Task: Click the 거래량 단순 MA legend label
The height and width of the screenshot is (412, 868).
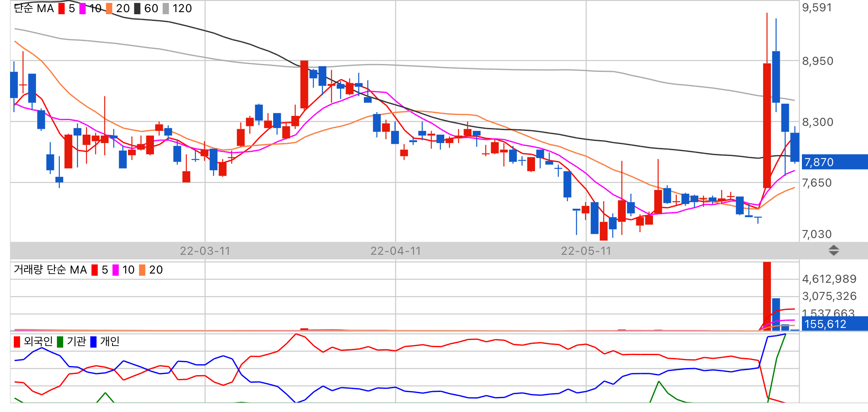Action: (50, 270)
